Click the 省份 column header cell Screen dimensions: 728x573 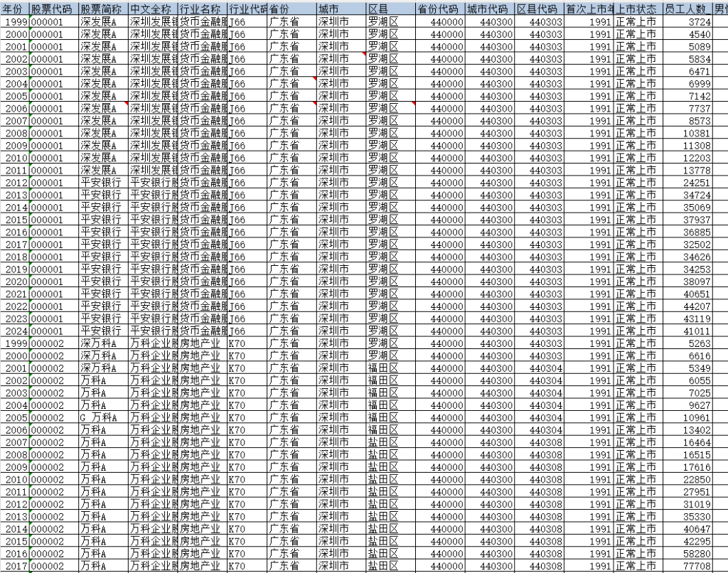[x=291, y=9]
